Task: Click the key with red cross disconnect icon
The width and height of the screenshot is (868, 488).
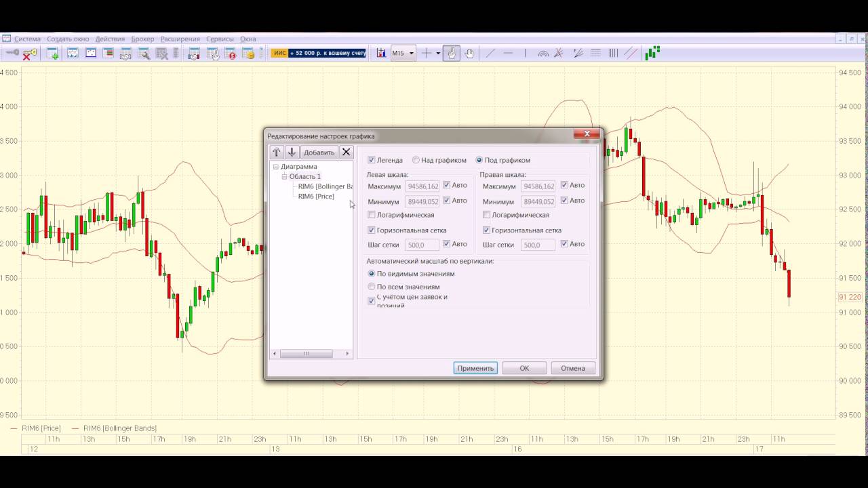Action: pos(30,54)
